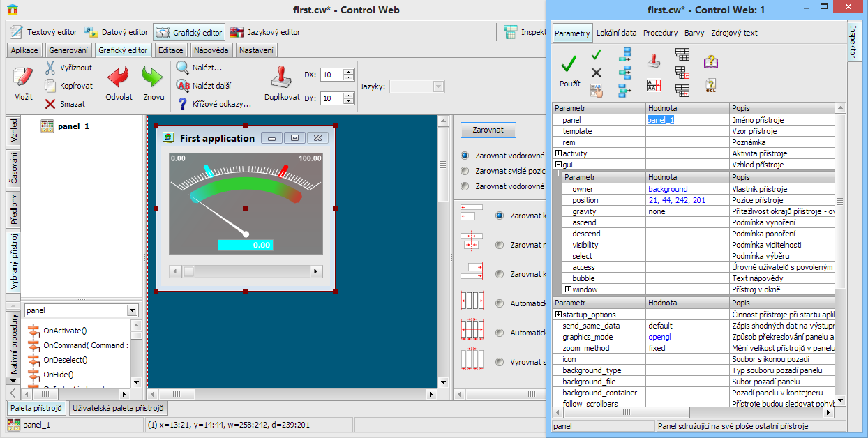
Task: Click the green Použít checkmark in Inspector
Action: [x=569, y=64]
